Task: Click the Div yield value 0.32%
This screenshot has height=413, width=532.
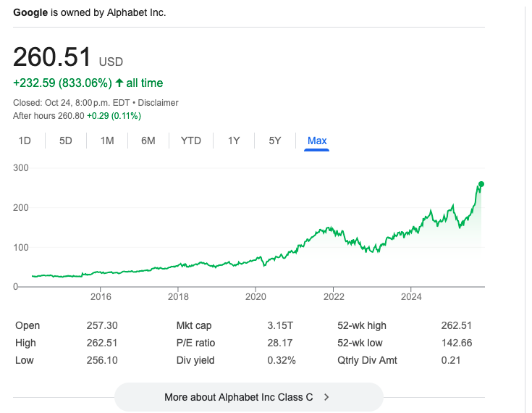Action: pyautogui.click(x=282, y=360)
